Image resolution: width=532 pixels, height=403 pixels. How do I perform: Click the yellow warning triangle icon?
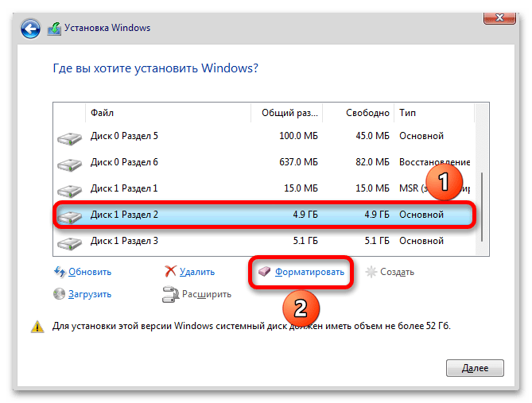click(x=37, y=327)
